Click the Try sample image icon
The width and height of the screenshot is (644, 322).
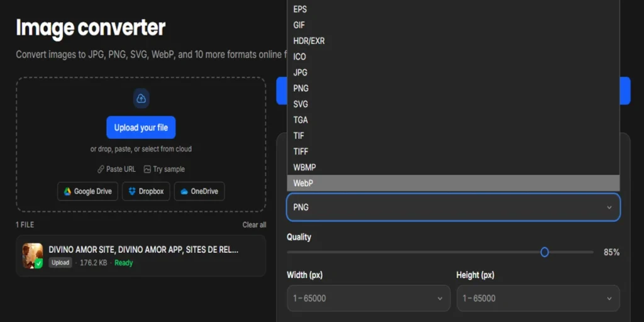point(147,169)
